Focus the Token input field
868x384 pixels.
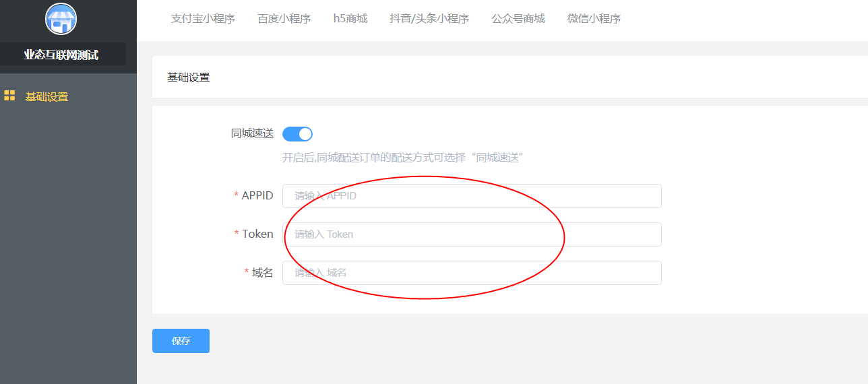(472, 234)
